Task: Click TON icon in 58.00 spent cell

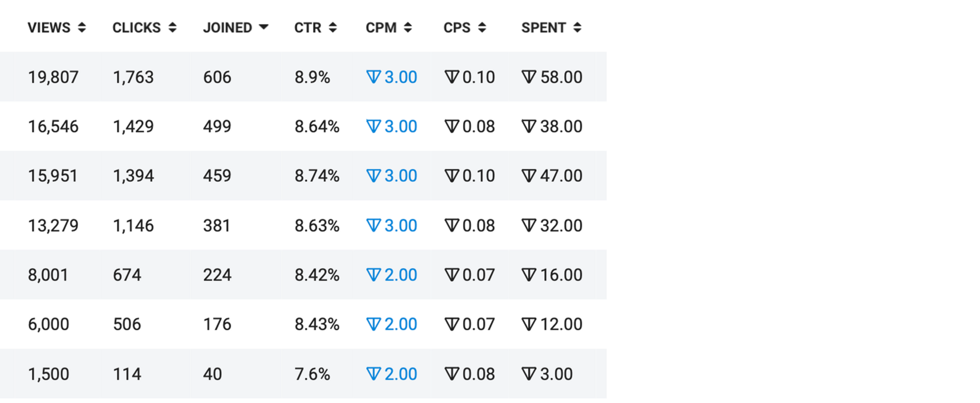Action: coord(528,77)
